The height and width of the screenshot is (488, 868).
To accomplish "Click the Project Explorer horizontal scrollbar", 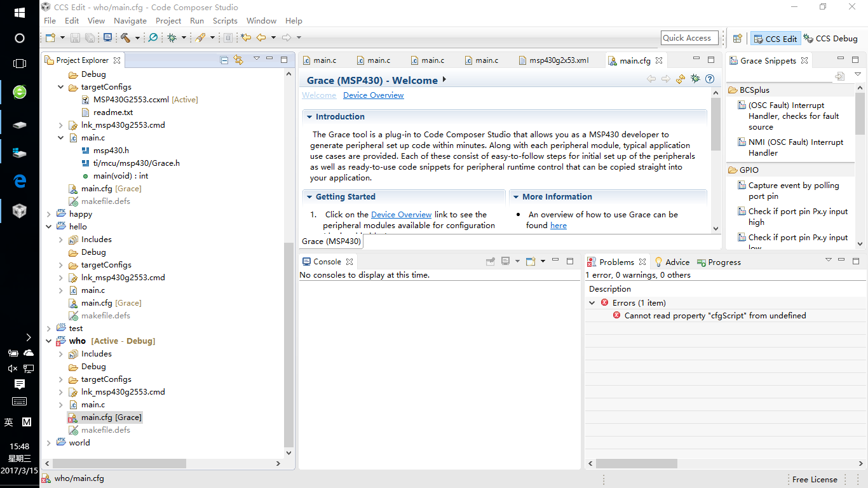I will pos(119,464).
